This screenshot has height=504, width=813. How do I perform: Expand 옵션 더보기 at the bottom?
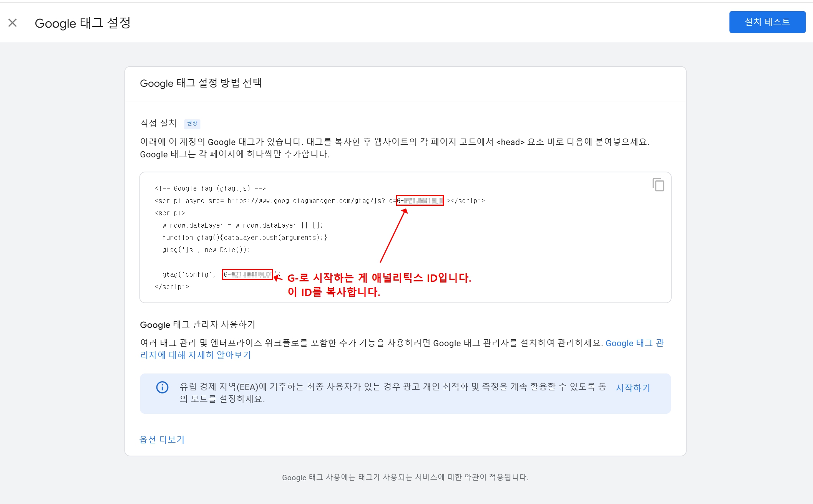coord(162,439)
